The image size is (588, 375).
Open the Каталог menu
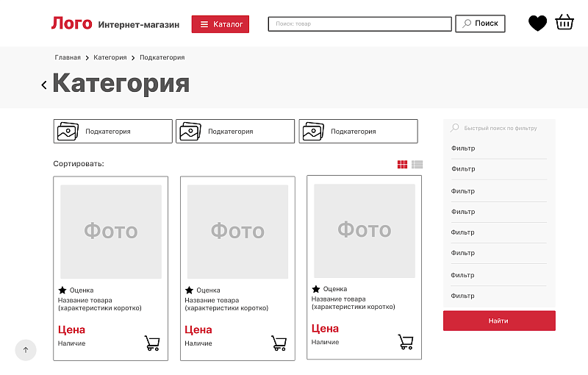[x=220, y=24]
